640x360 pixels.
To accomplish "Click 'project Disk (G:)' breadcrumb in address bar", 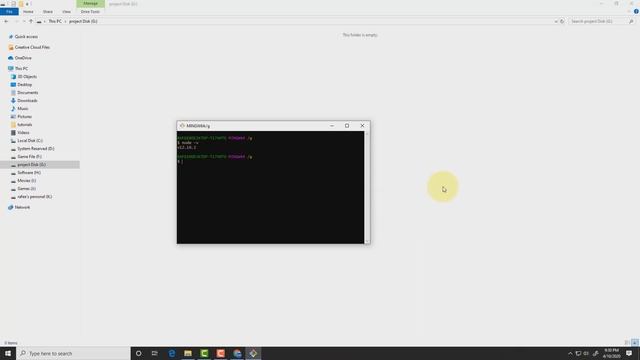I will click(83, 21).
